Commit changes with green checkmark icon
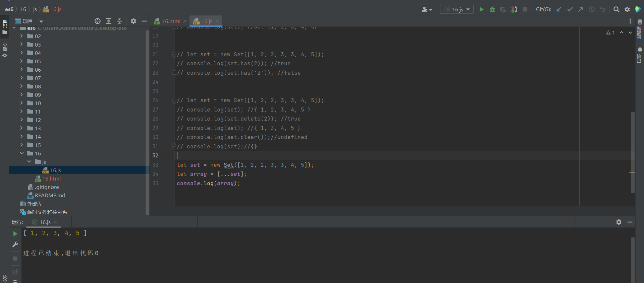 pyautogui.click(x=570, y=9)
